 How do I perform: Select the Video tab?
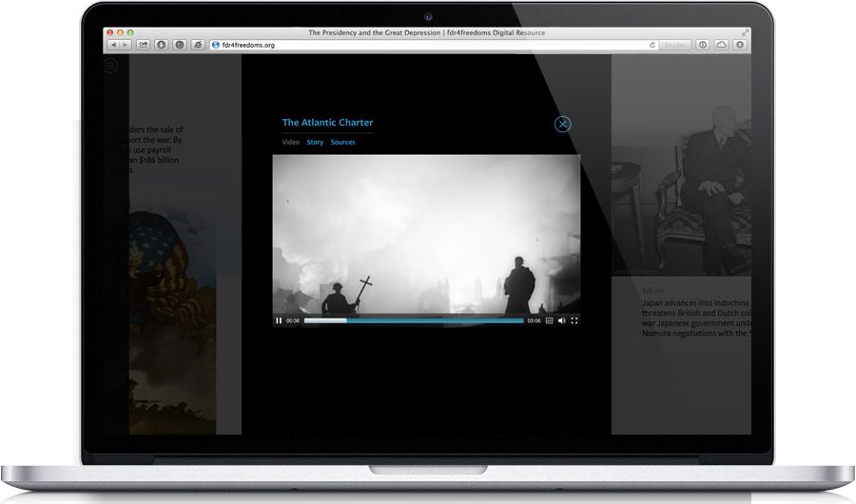(291, 142)
